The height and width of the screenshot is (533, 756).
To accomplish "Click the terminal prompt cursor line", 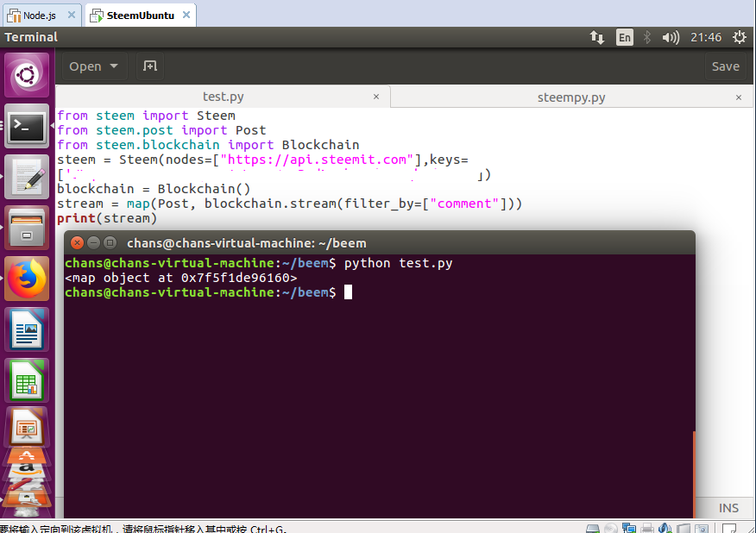I will (208, 292).
